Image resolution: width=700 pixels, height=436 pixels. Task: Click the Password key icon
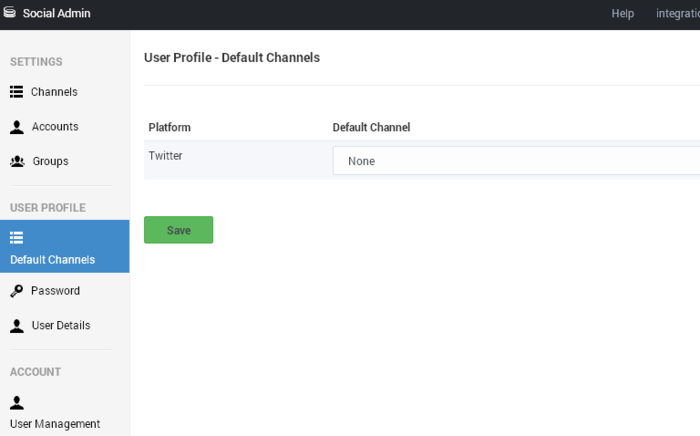(17, 291)
